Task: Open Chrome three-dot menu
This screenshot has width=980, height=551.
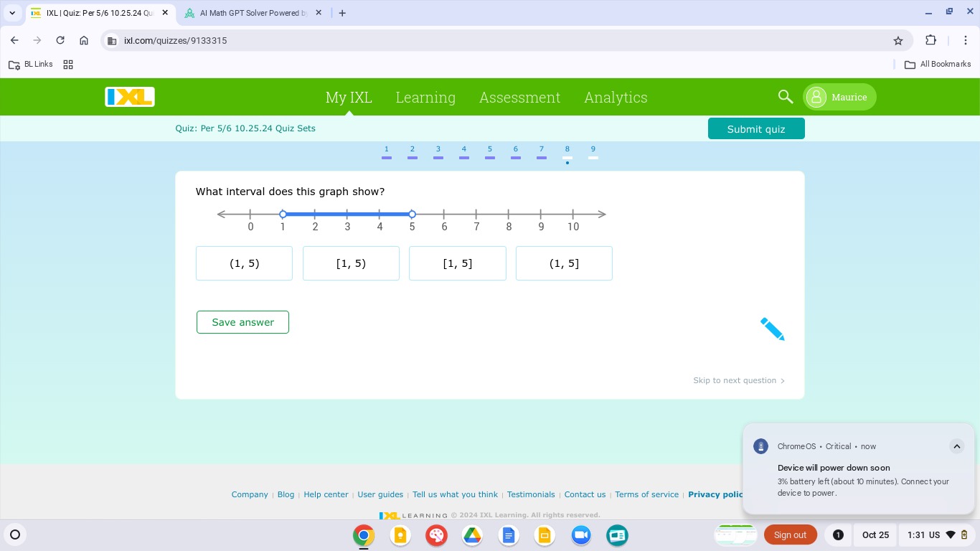Action: point(966,40)
